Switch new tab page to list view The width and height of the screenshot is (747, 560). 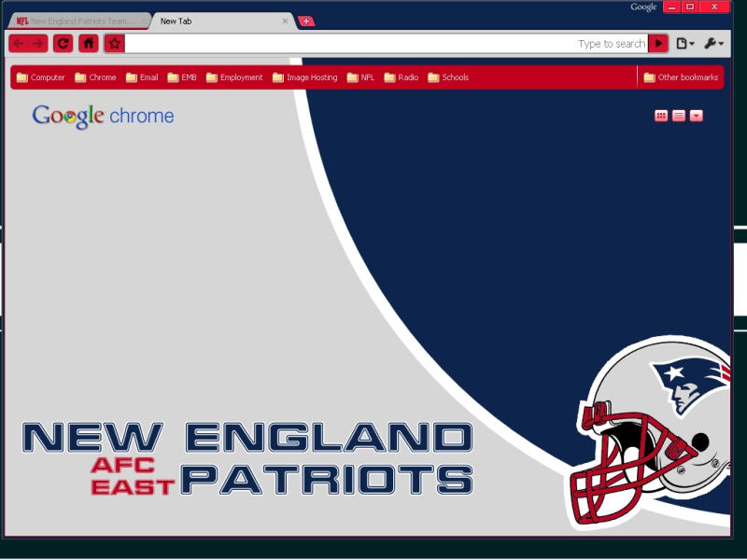678,115
